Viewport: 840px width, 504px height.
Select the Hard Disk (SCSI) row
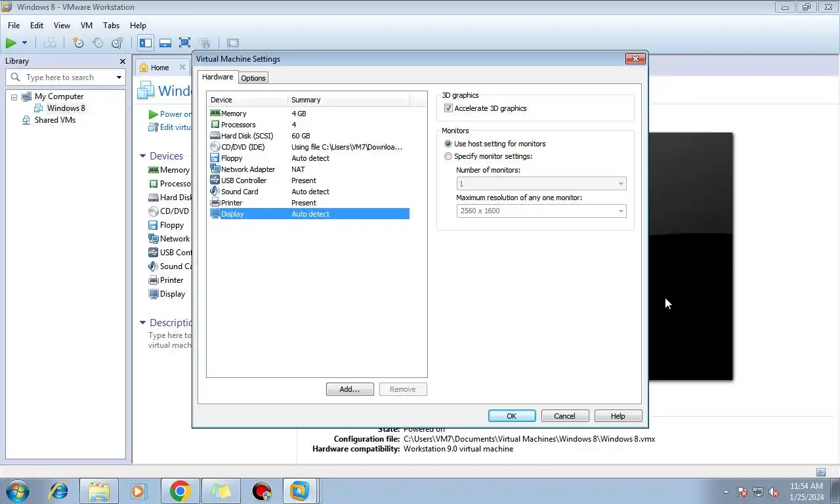[309, 136]
